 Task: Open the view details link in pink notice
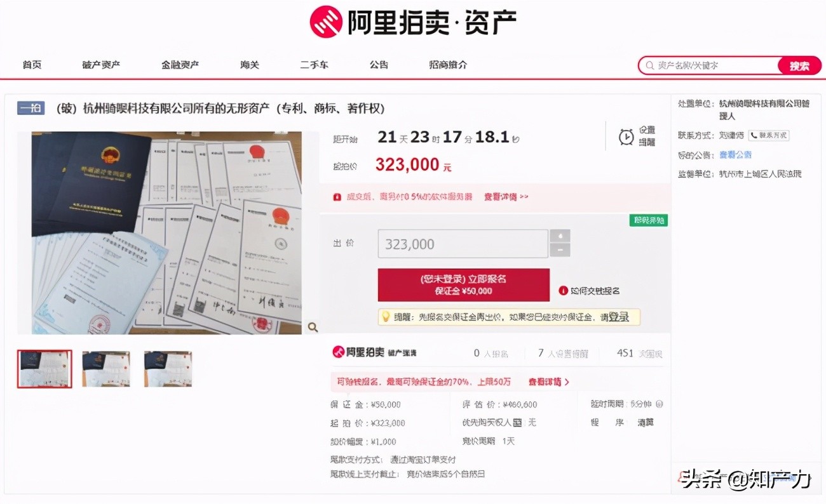pos(506,197)
